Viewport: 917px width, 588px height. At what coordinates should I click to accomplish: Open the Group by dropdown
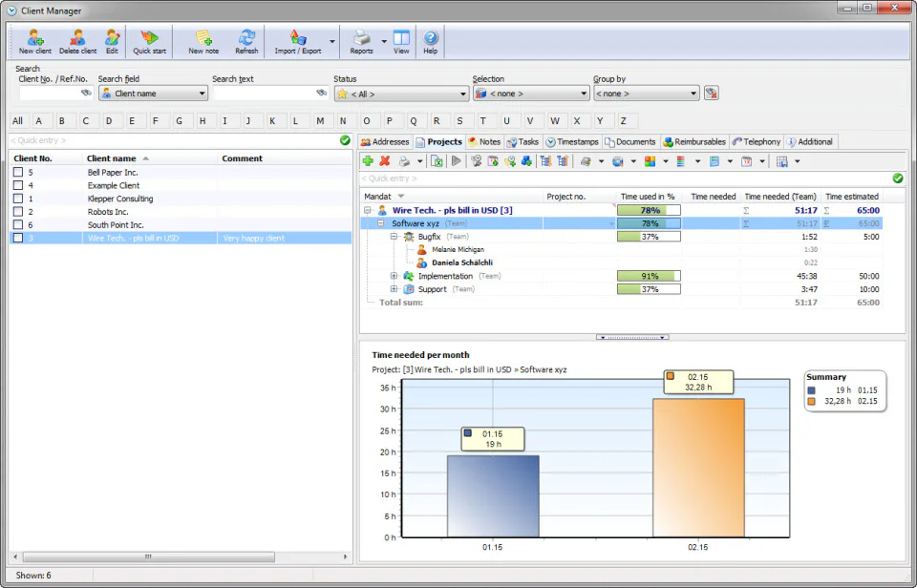tap(647, 94)
